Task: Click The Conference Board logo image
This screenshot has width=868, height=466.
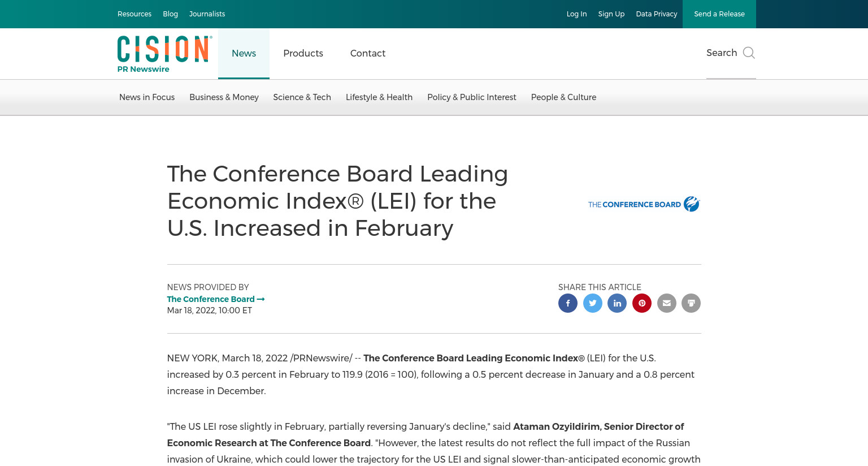Action: click(644, 204)
